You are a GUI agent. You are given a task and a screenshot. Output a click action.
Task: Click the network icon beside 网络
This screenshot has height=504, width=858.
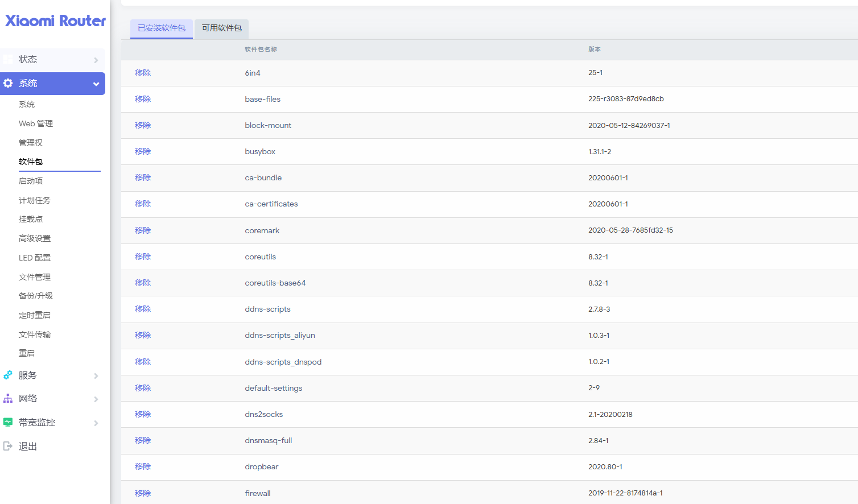[x=8, y=399]
